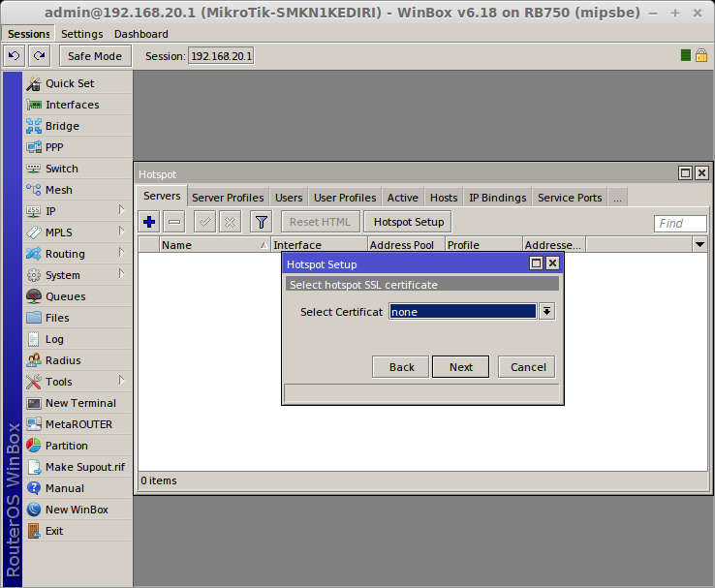Maximize the Hotspot Setup dialog

(537, 263)
